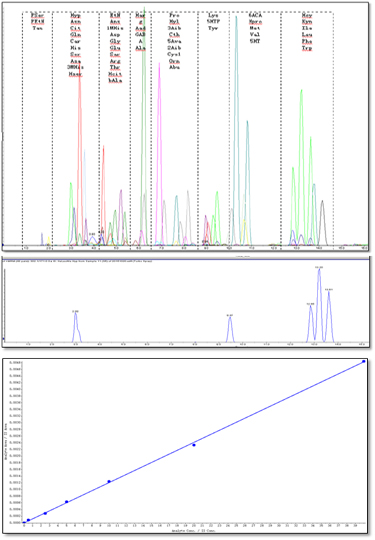Image resolution: width=375 pixels, height=540 pixels.
Task: Click the Asp label in third window
Action: pos(115,35)
